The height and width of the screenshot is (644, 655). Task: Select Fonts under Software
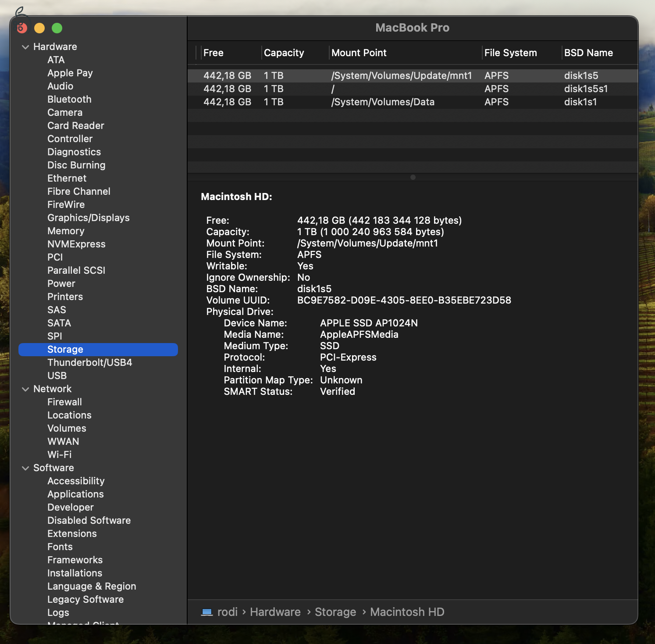click(x=60, y=547)
